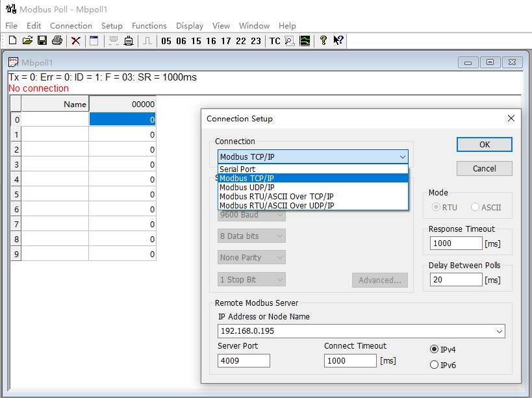
Task: Open function 23 read/write registers button
Action: click(x=256, y=41)
